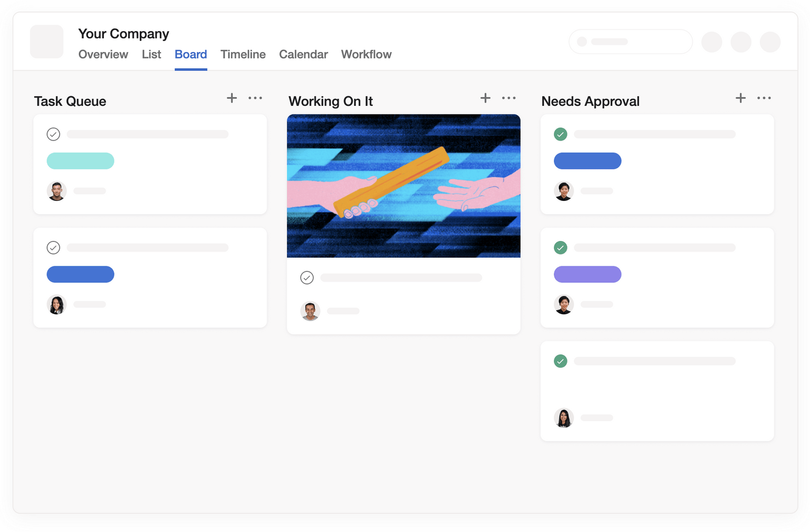Open the Working On It options menu
Viewport: 810px width, 532px height.
coord(508,98)
